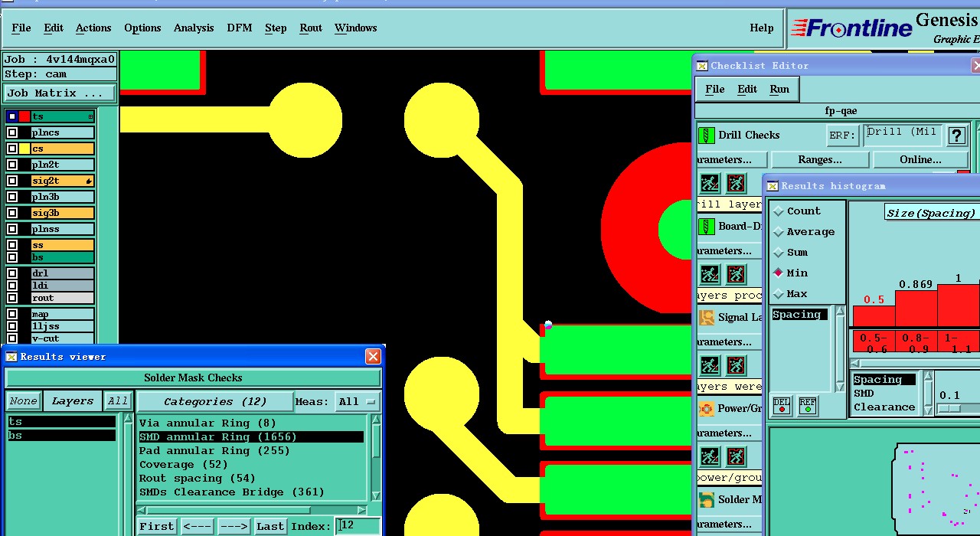This screenshot has height=536, width=980.
Task: Click the Results histogram window title icon
Action: coord(773,186)
